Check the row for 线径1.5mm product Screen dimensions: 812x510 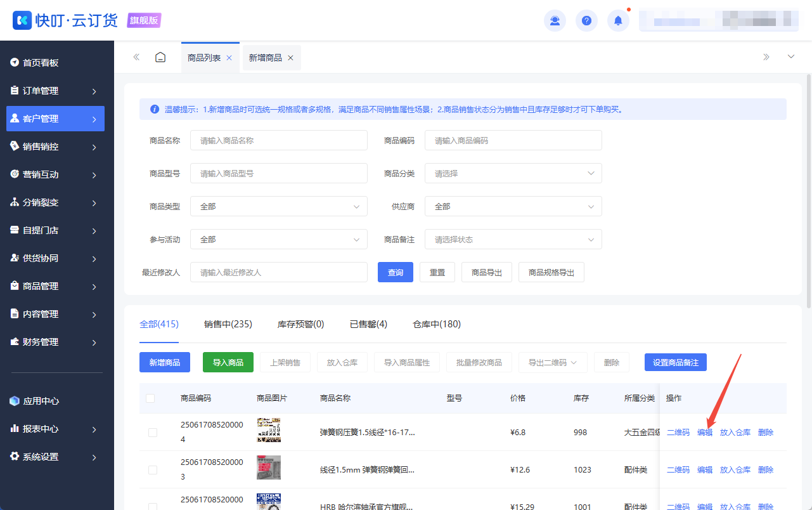coord(152,470)
